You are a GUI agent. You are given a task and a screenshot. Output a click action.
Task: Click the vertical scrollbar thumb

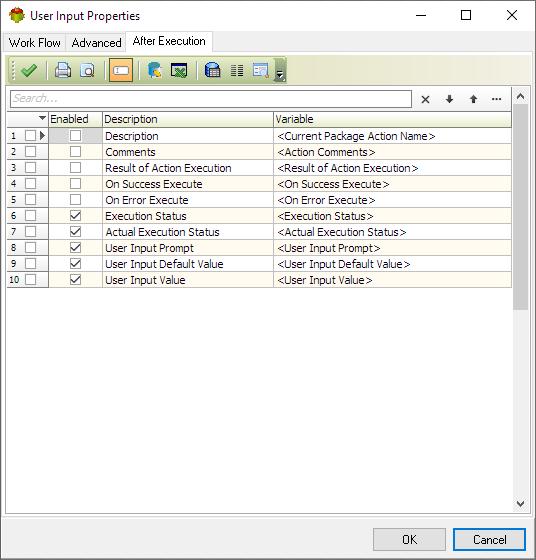tap(520, 207)
